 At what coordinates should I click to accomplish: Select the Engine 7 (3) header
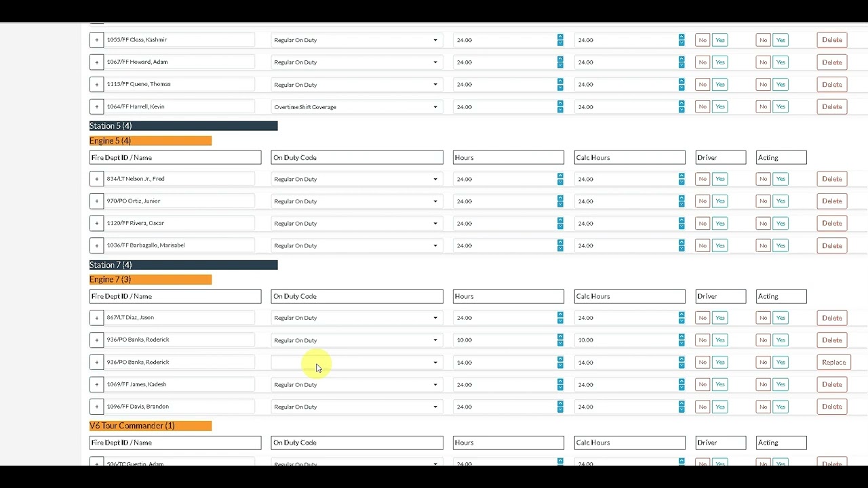(151, 279)
